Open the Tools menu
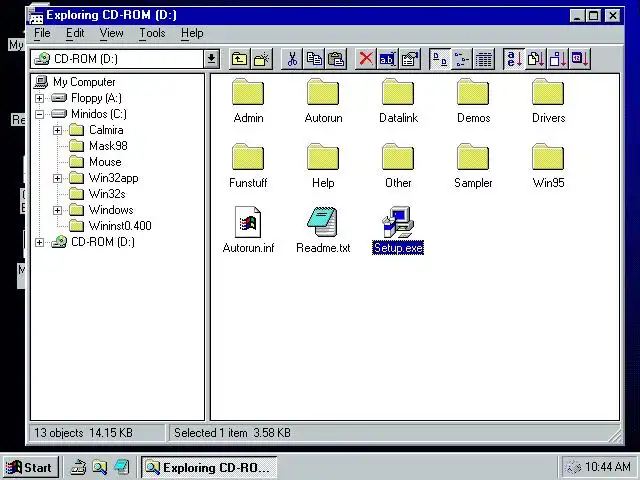This screenshot has height=480, width=640. pos(152,33)
